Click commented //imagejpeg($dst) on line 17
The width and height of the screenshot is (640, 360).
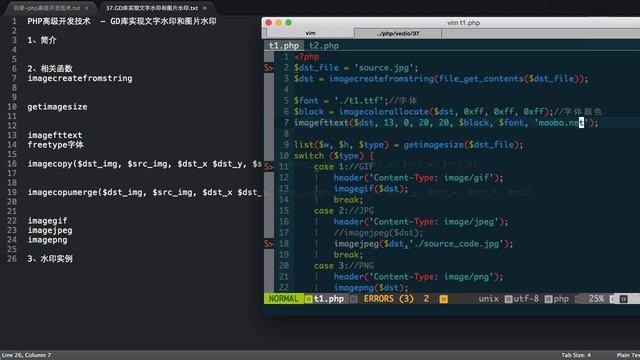[x=378, y=233]
